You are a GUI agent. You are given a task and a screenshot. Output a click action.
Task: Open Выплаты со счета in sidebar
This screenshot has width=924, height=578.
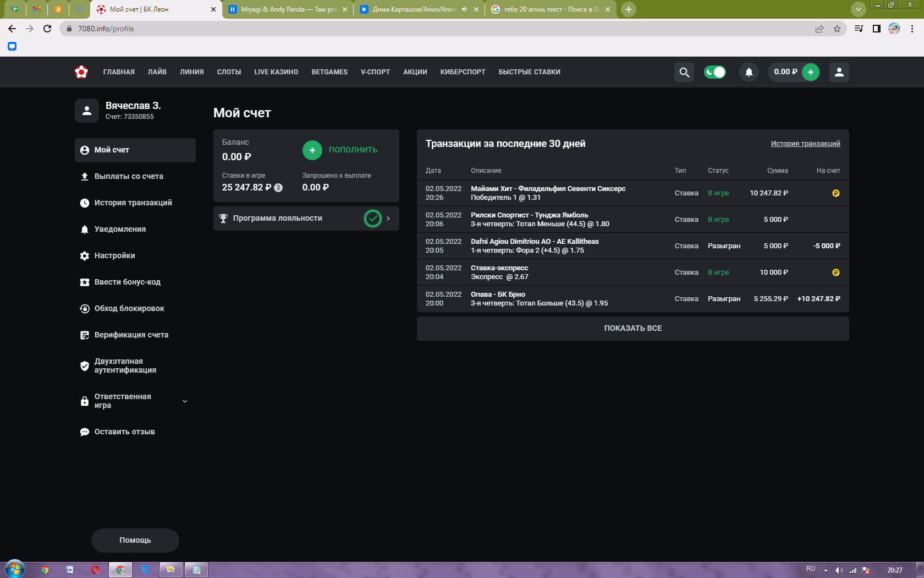(x=135, y=177)
